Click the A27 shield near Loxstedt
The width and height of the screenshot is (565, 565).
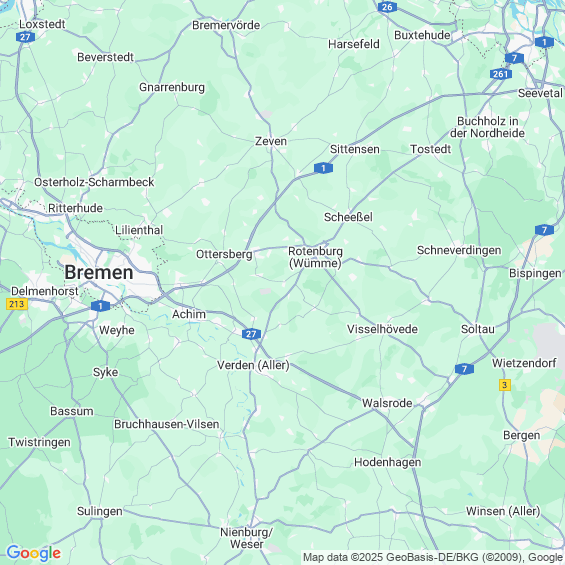[25, 37]
